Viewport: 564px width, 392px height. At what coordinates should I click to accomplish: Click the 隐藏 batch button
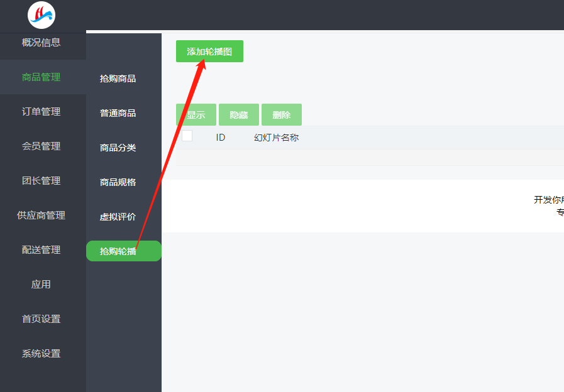pyautogui.click(x=239, y=114)
